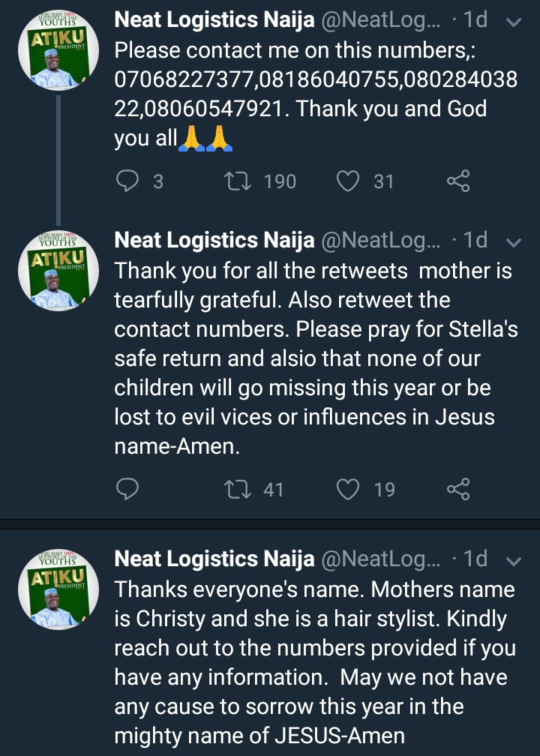Image resolution: width=540 pixels, height=756 pixels.
Task: Open the tweet about Stella's safe return
Action: coord(315,358)
